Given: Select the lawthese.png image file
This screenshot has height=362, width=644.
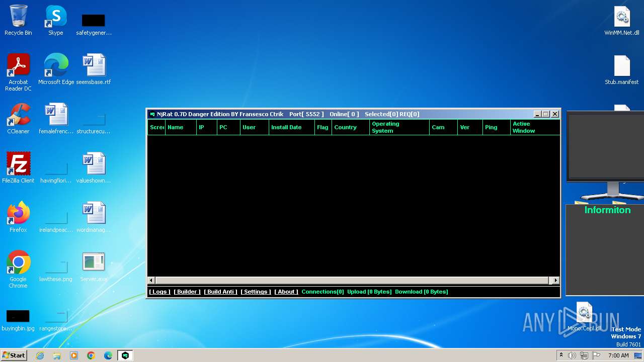Looking at the screenshot, I should pyautogui.click(x=56, y=271).
